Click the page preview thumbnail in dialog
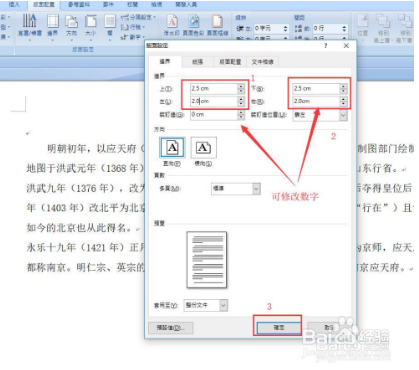419x370 pixels. point(207,260)
